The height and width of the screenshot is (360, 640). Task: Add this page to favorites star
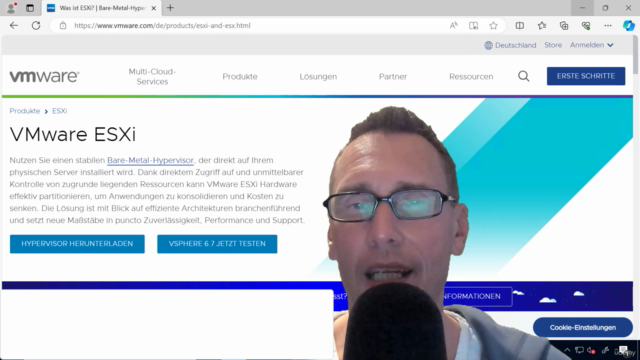tap(493, 25)
